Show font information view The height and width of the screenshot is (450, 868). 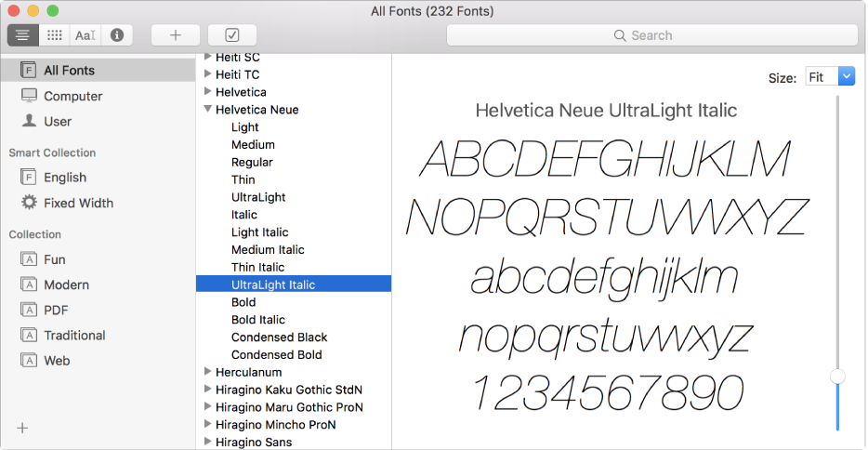click(117, 35)
